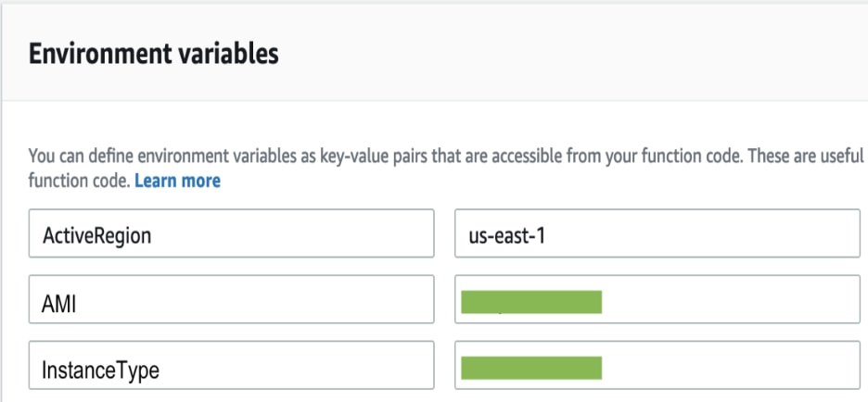Image resolution: width=868 pixels, height=402 pixels.
Task: Place cursor on the word ActiveRegion
Action: click(96, 236)
